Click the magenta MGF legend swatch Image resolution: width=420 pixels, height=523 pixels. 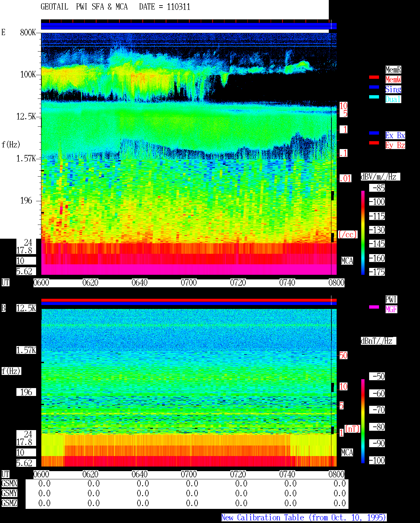tap(374, 307)
